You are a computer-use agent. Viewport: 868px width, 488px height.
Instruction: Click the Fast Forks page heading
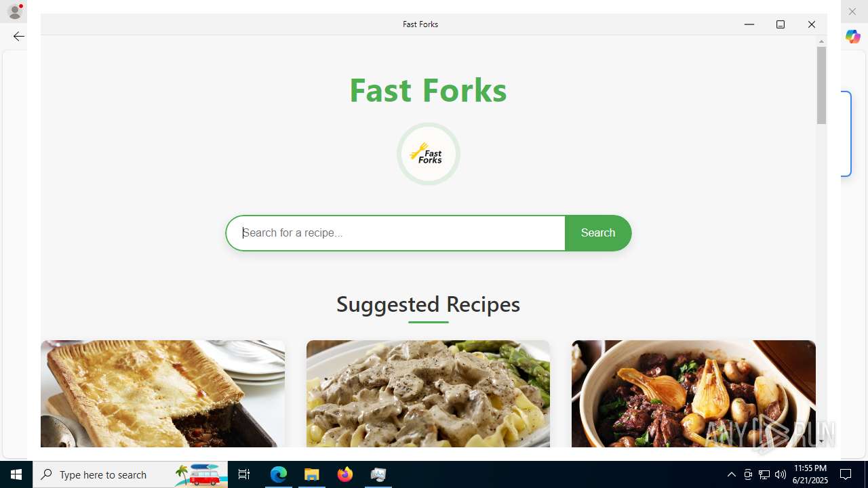(428, 89)
